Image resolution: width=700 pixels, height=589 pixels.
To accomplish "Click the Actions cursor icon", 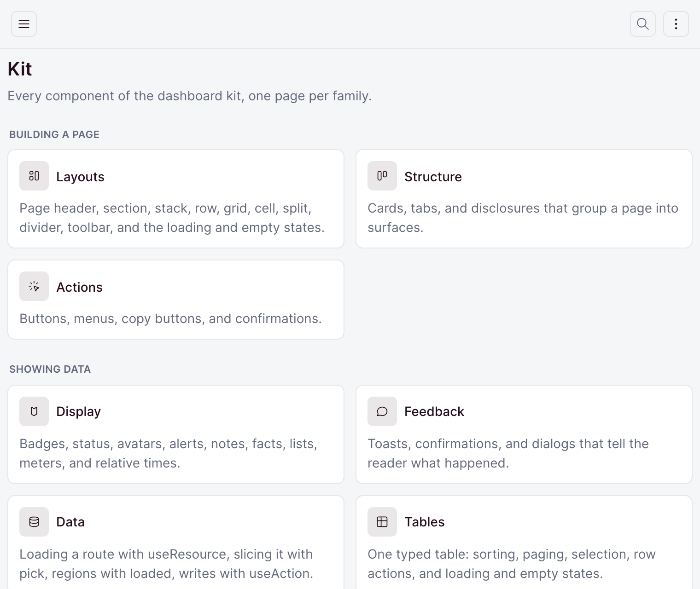I will [x=34, y=286].
